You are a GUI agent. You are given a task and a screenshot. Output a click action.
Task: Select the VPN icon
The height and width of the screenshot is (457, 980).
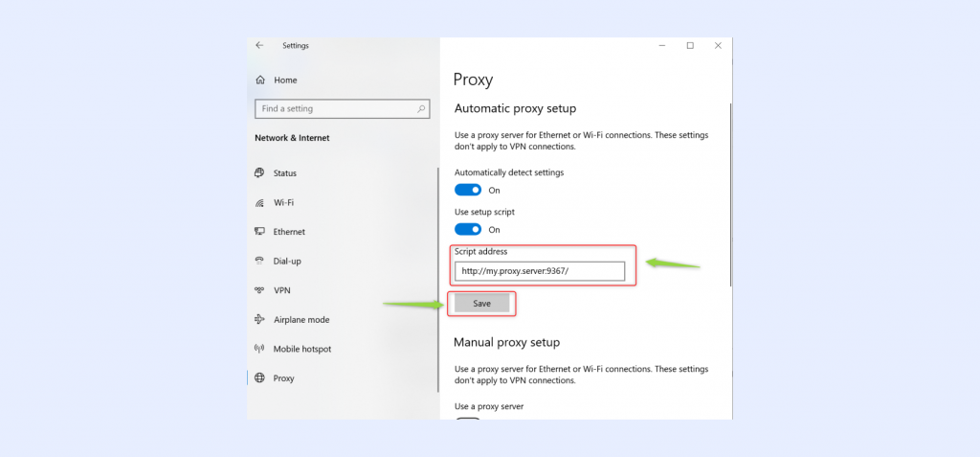tap(259, 290)
